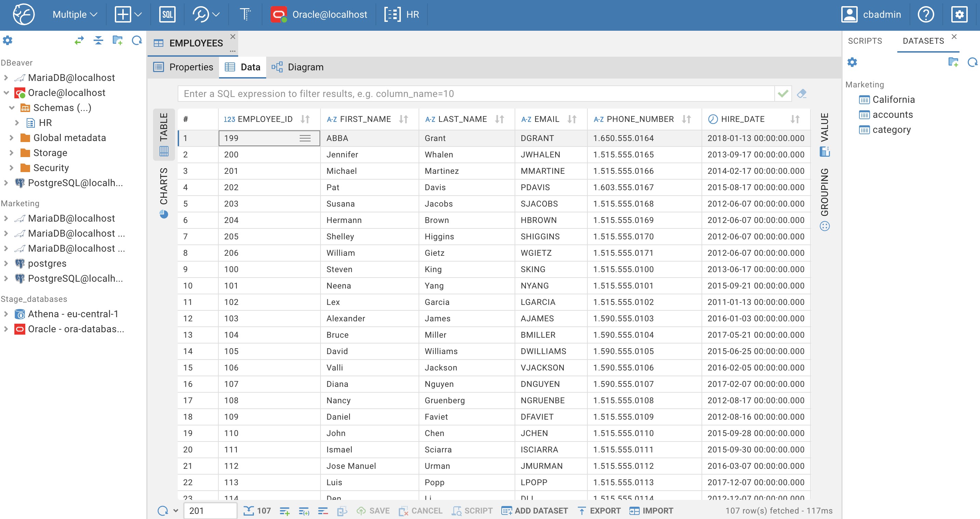Image resolution: width=980 pixels, height=519 pixels.
Task: Click the SQL filter expression field
Action: tap(476, 94)
